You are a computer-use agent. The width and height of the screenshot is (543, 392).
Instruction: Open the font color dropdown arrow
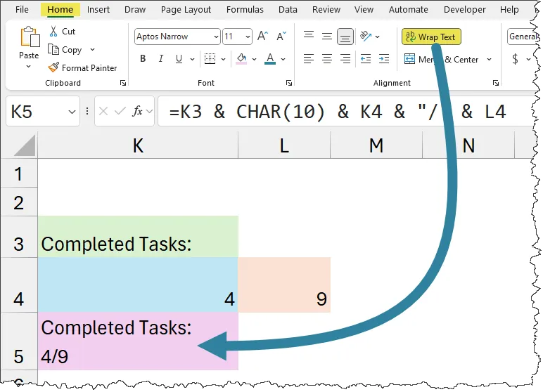pyautogui.click(x=283, y=59)
